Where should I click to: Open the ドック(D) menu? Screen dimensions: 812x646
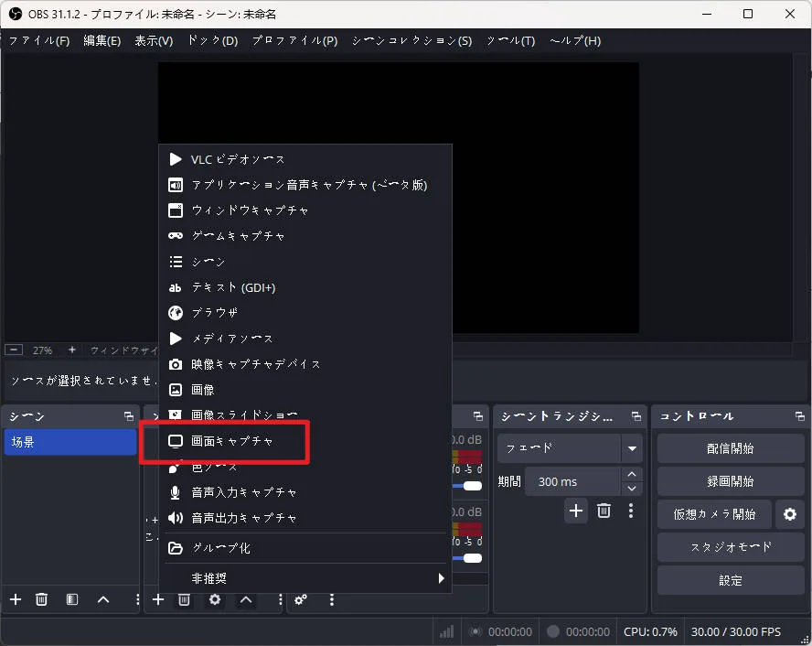click(x=213, y=41)
